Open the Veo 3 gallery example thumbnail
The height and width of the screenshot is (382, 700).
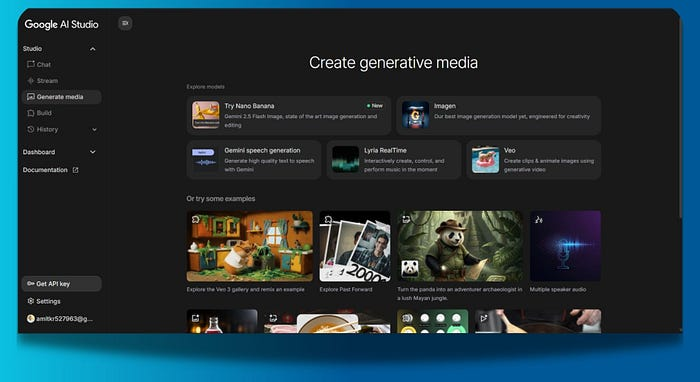[x=250, y=246]
